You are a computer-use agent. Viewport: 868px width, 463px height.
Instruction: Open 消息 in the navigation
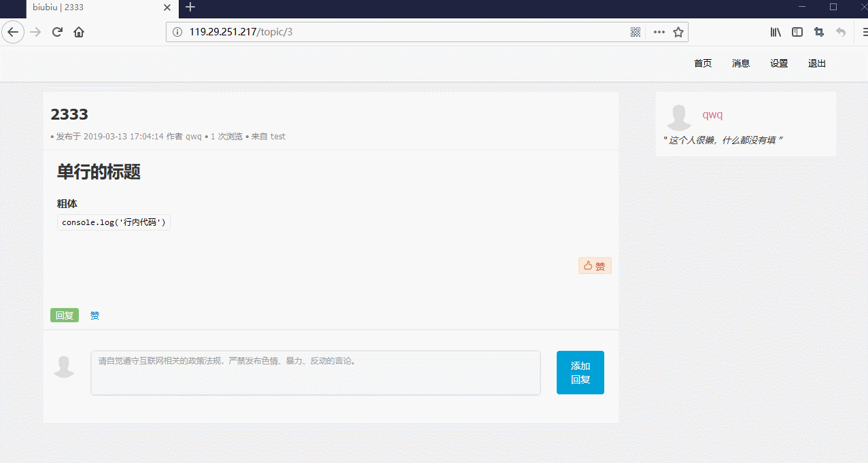pos(741,63)
